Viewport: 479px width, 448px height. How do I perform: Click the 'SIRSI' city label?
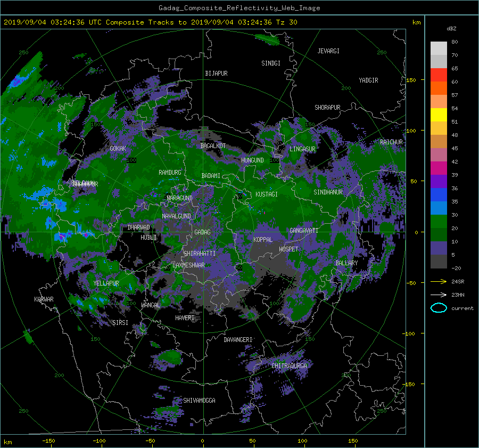[120, 323]
